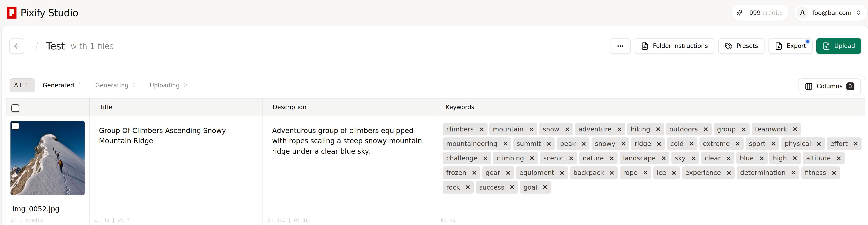Open Folder instructions
868x225 pixels.
(674, 46)
